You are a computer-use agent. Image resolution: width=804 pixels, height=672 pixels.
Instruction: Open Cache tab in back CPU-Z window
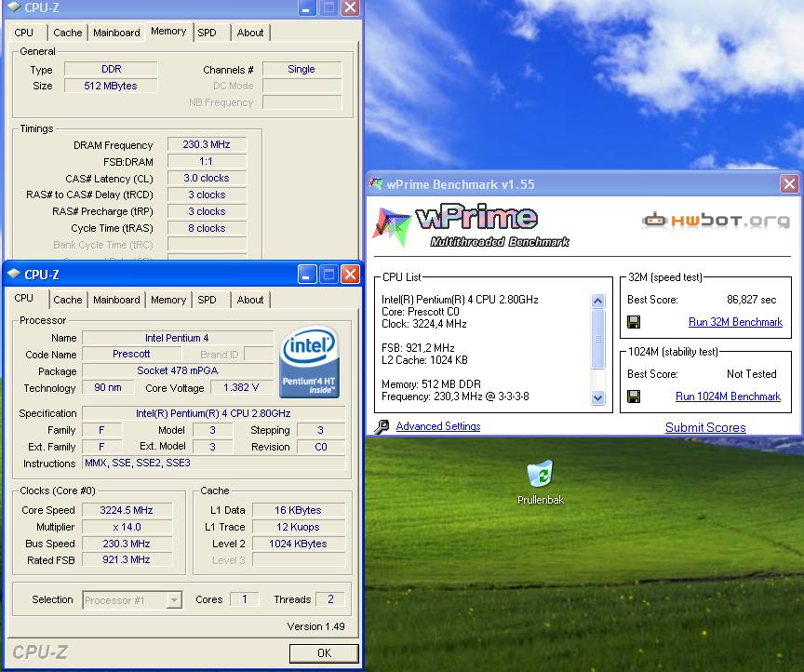click(x=68, y=33)
